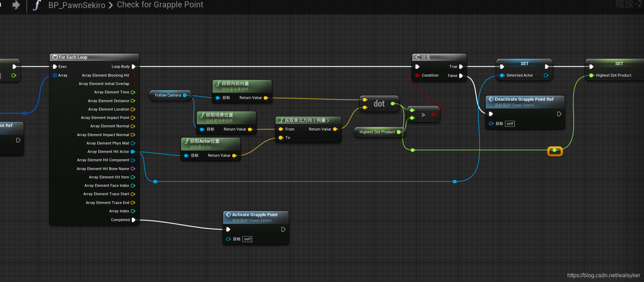Click the Loop Body output exec pin
The image size is (644, 282).
point(133,66)
